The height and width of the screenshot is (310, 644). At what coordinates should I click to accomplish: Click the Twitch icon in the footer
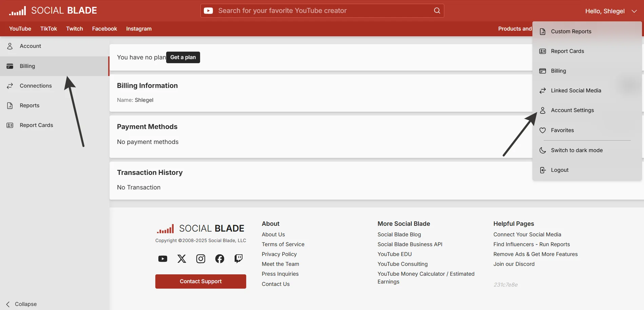[x=238, y=258]
